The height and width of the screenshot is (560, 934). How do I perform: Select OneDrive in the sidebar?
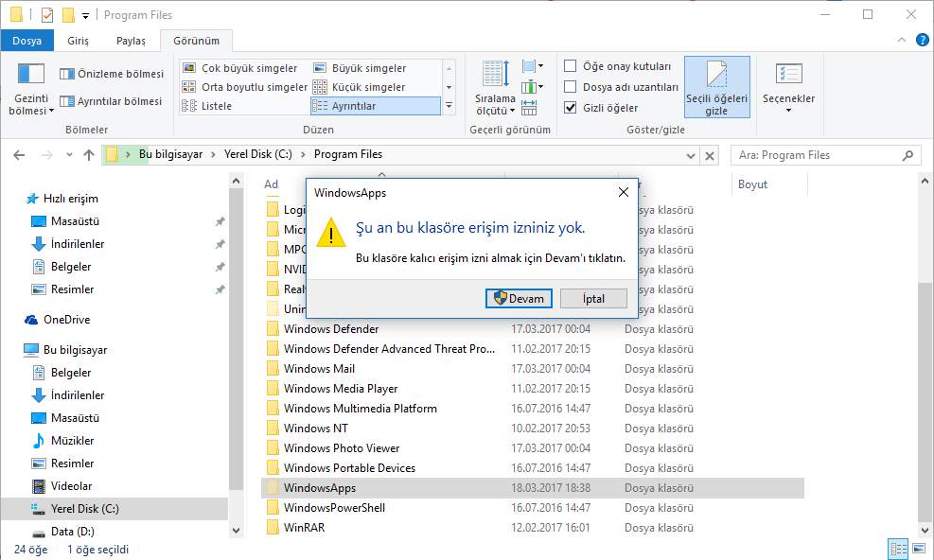pos(66,320)
